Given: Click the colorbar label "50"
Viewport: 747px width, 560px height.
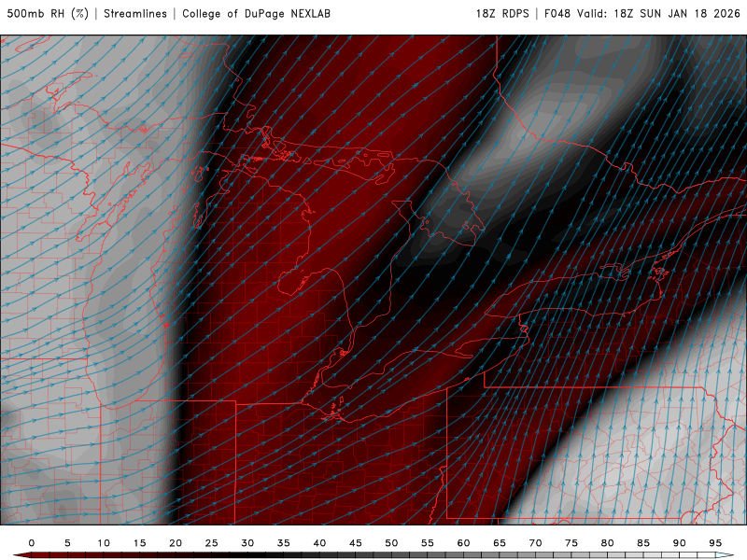Looking at the screenshot, I should coord(391,543).
